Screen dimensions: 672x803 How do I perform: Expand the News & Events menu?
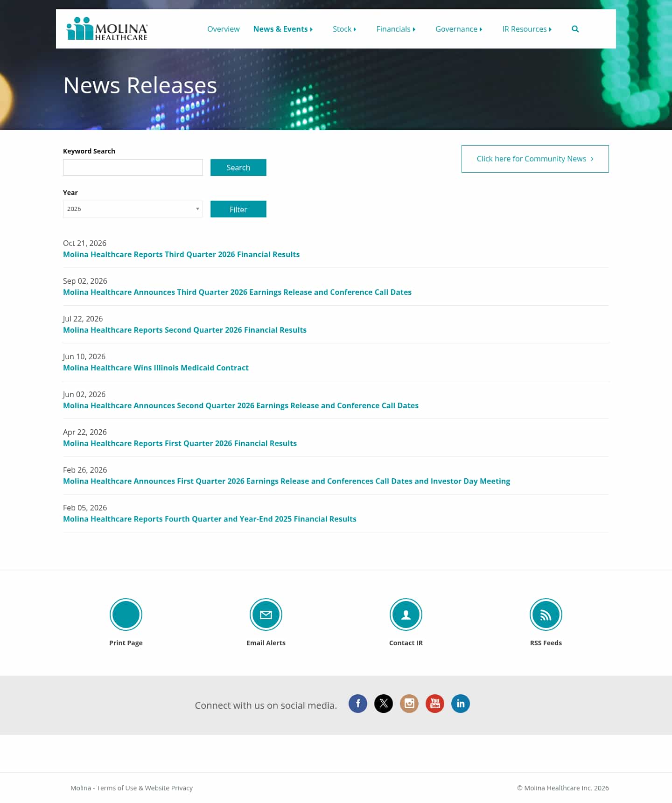(x=283, y=29)
